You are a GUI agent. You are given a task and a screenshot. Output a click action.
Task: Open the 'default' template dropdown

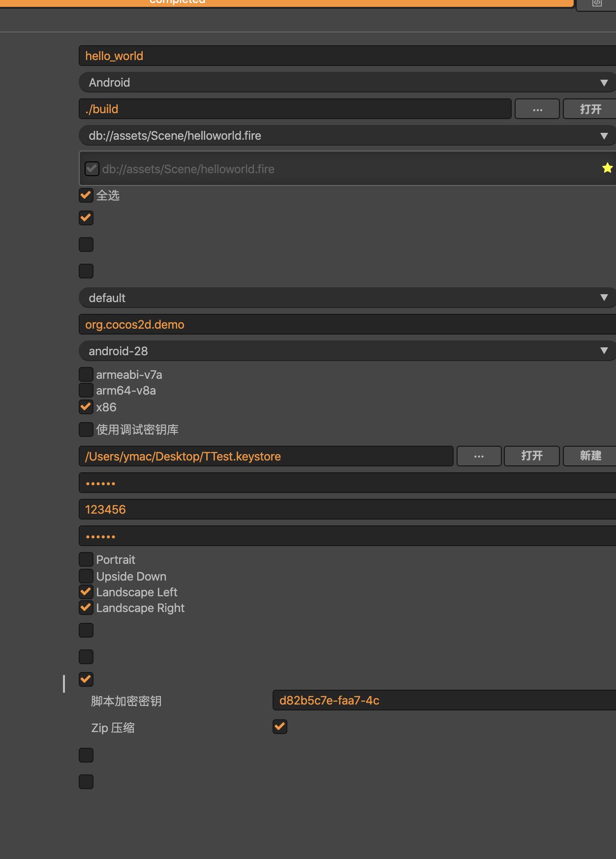347,298
